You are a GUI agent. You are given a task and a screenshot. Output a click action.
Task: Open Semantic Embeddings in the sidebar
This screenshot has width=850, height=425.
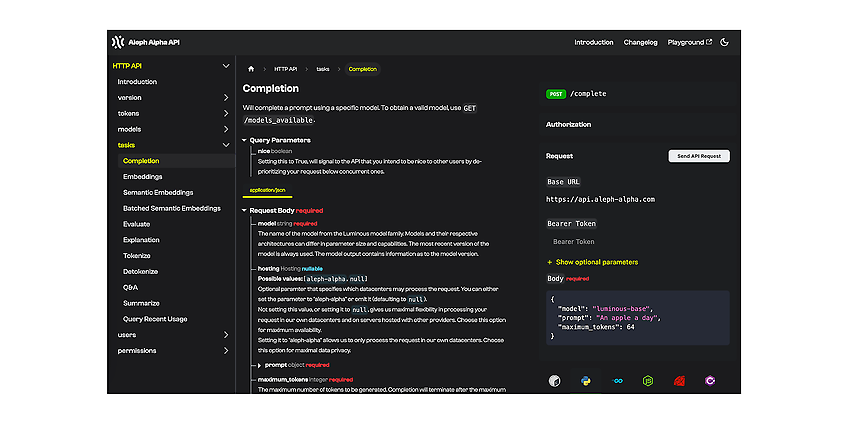[158, 192]
